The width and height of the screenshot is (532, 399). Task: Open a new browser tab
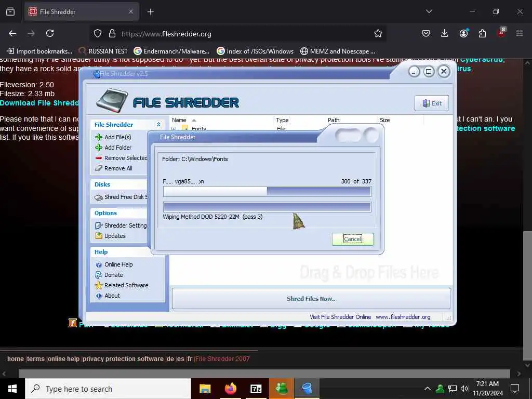coord(150,12)
